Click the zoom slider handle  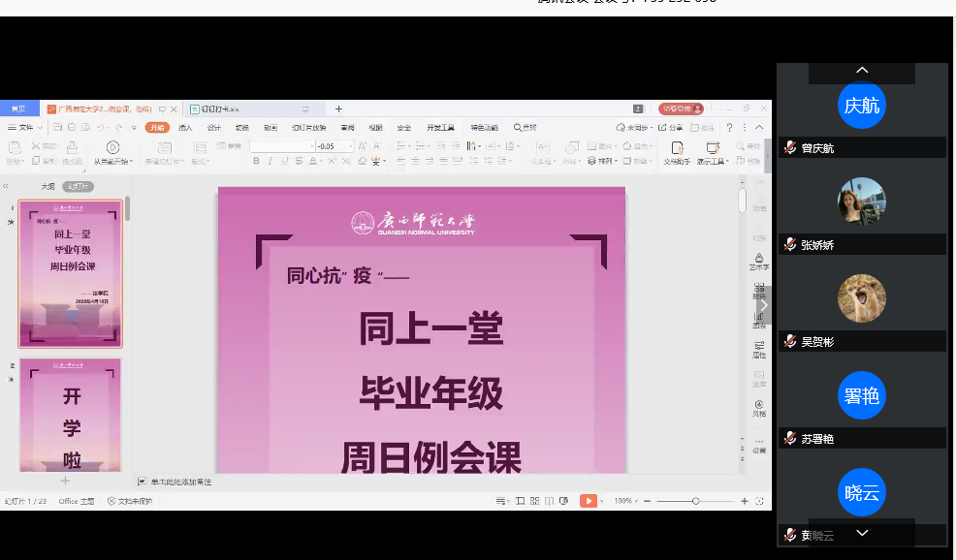coord(695,501)
